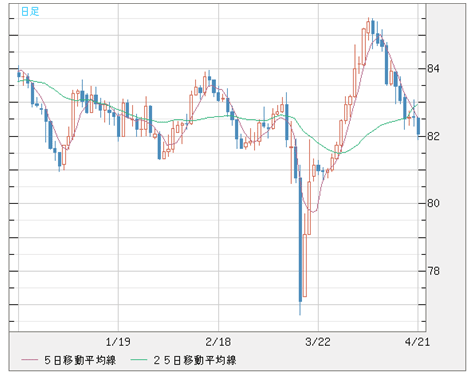Click the green 25-day average legend line swatch

pyautogui.click(x=139, y=360)
